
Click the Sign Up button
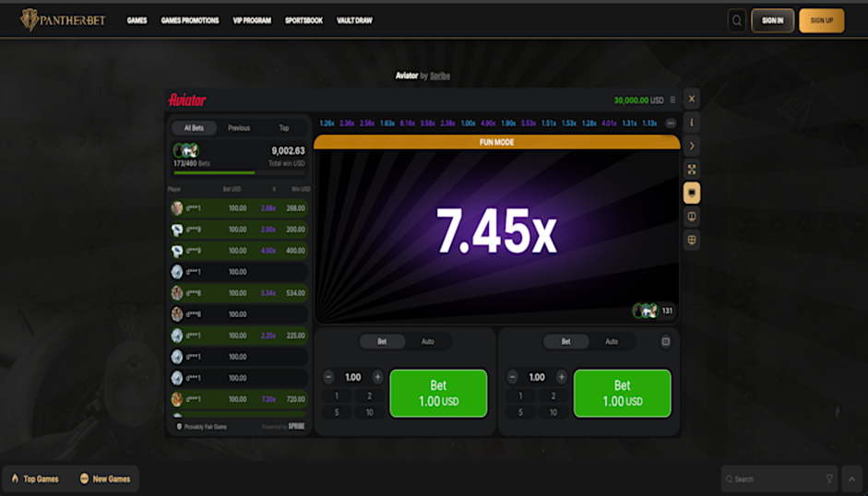point(822,20)
